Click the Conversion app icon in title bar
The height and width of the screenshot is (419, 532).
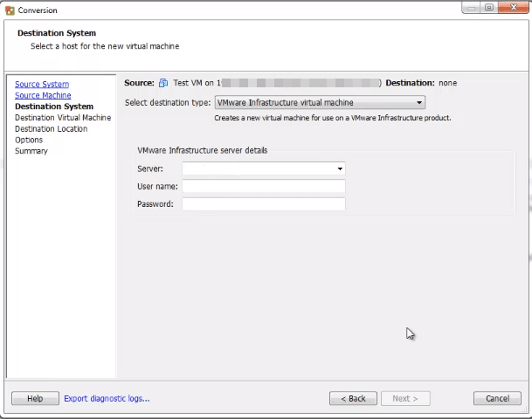click(x=10, y=10)
